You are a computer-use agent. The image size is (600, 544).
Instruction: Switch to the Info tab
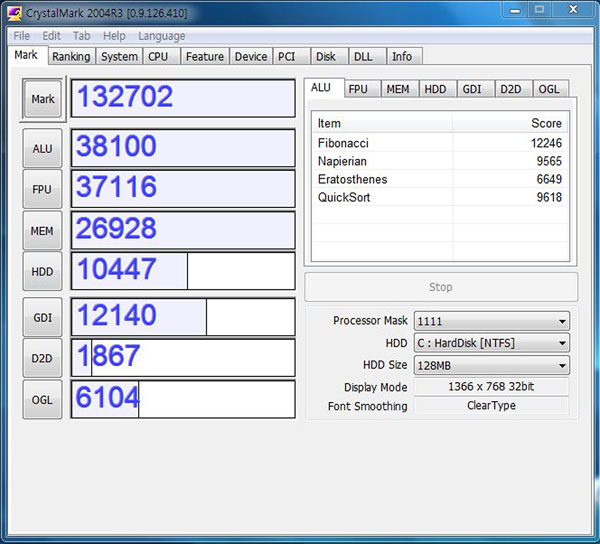point(404,57)
